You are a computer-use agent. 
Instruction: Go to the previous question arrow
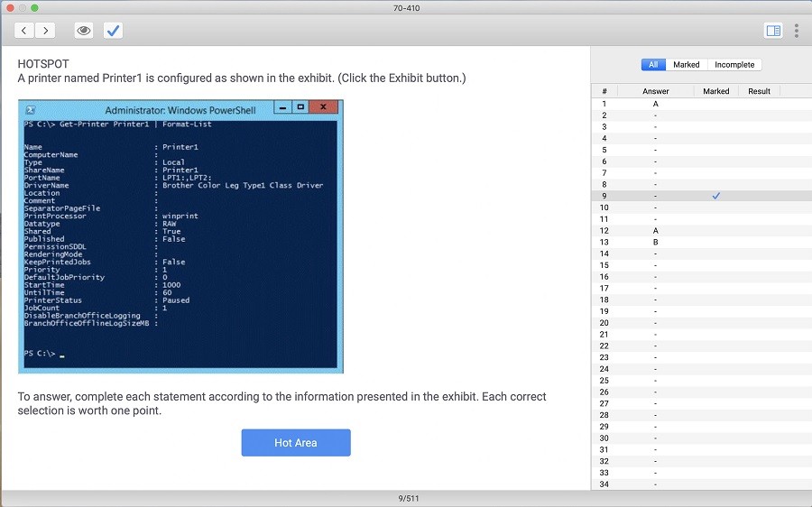(x=24, y=31)
